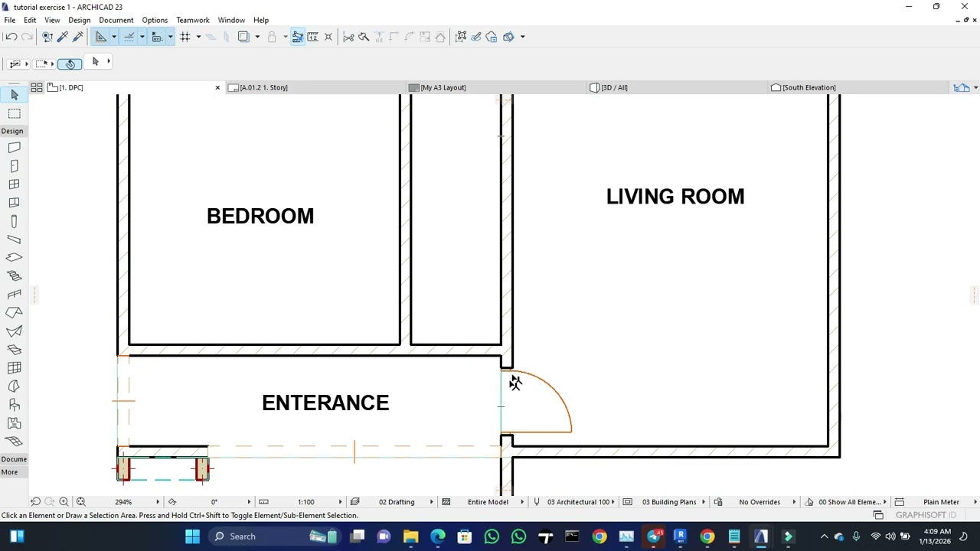
Task: Activate the Skylight tool
Action: click(14, 350)
